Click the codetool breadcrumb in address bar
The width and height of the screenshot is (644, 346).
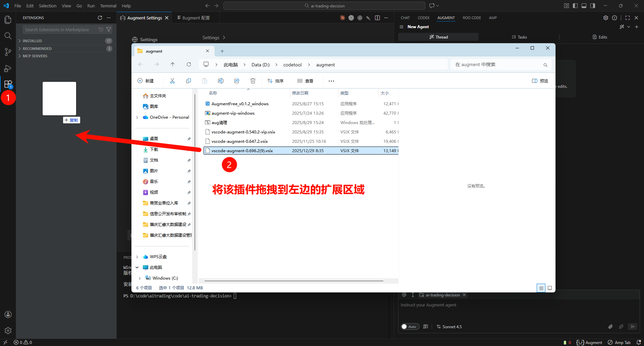coord(292,65)
